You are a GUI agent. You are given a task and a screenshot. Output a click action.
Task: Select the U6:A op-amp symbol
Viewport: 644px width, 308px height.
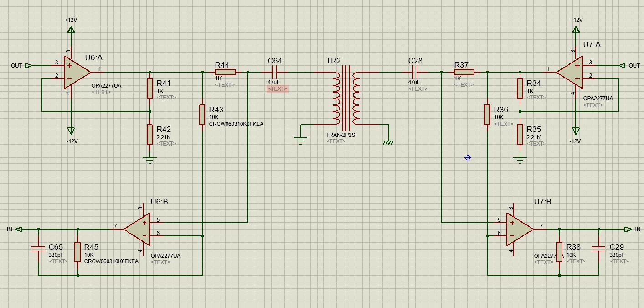coord(76,72)
